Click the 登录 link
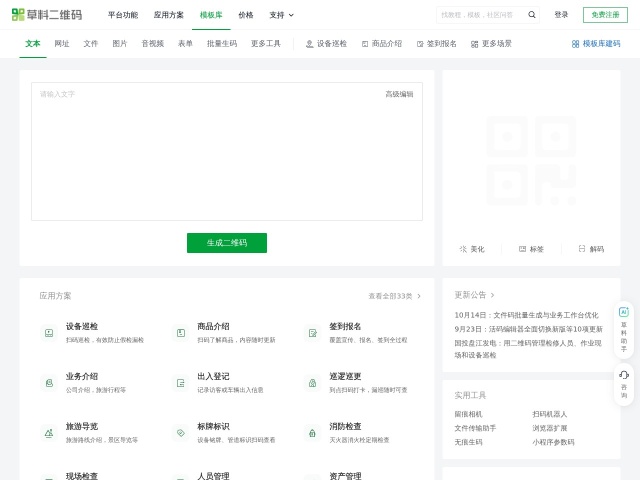 [561, 15]
